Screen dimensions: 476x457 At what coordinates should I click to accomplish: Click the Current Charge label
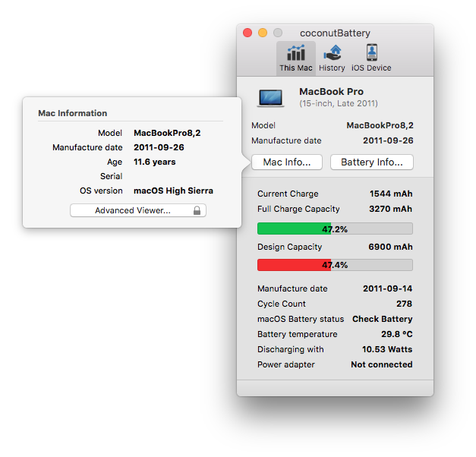tap(288, 194)
